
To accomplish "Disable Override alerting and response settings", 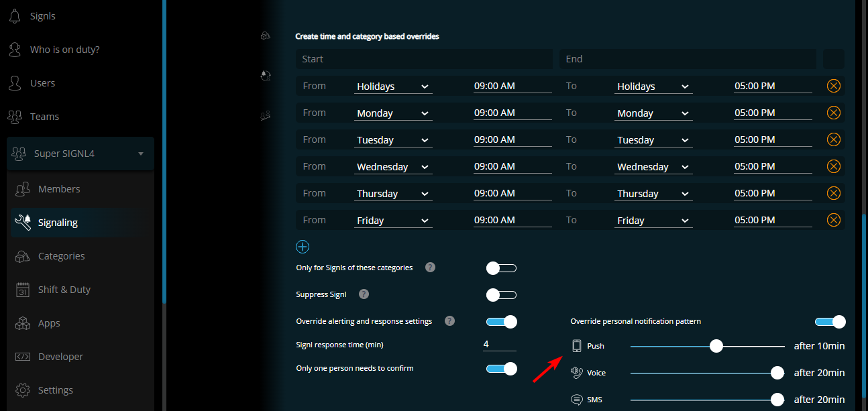I will tap(502, 322).
